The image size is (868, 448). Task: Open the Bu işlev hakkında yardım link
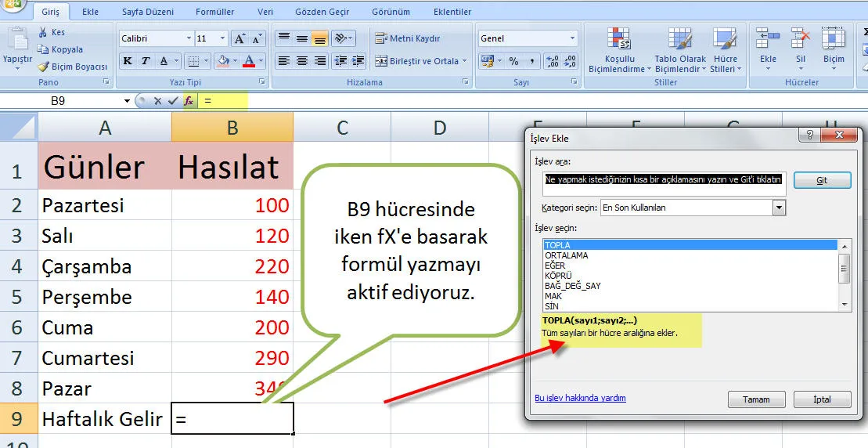(580, 398)
